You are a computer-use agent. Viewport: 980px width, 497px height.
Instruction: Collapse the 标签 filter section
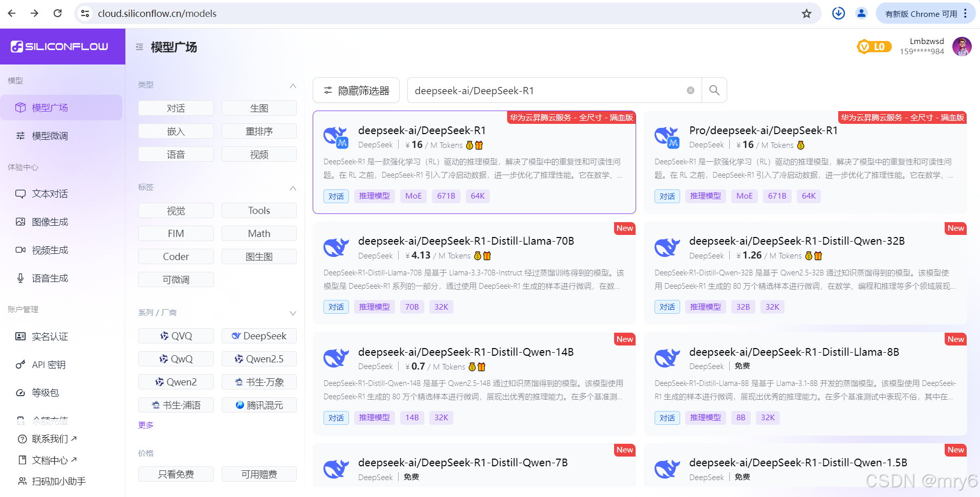[293, 188]
